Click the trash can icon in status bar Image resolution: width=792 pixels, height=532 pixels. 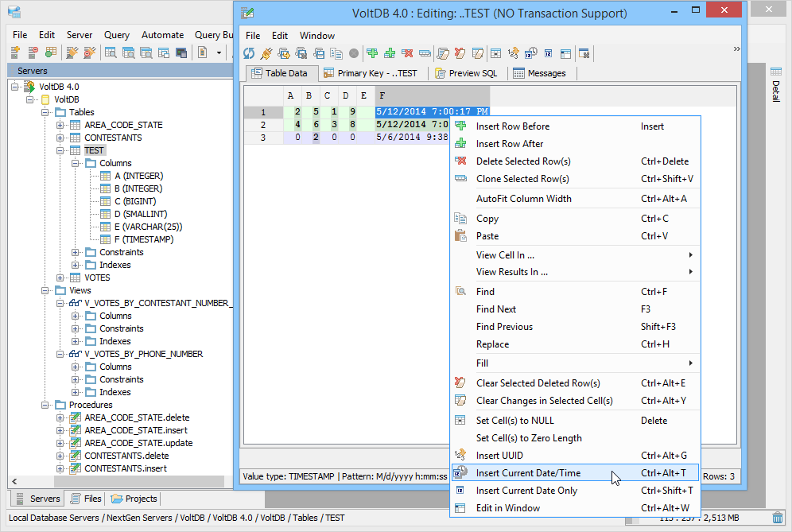(778, 518)
